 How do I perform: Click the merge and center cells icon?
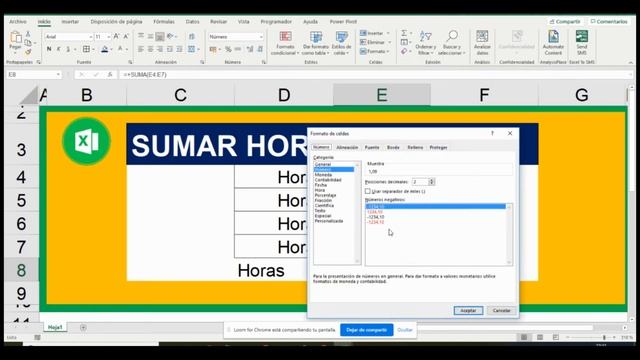click(x=191, y=49)
